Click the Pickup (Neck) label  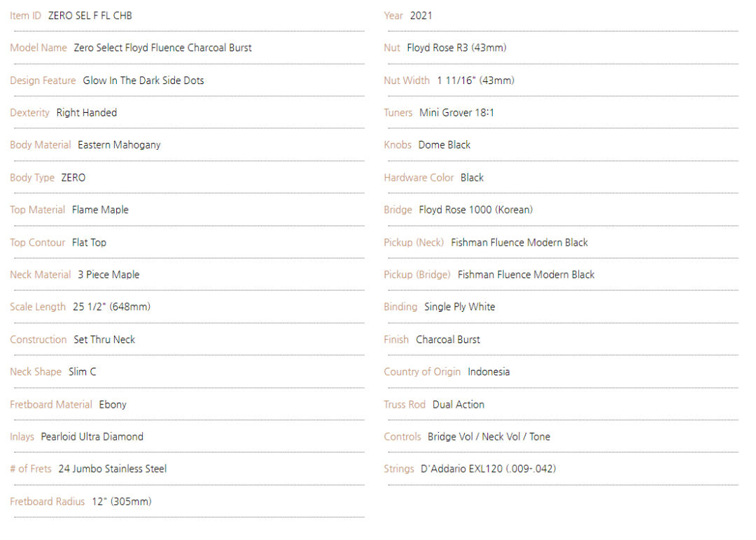tap(414, 243)
